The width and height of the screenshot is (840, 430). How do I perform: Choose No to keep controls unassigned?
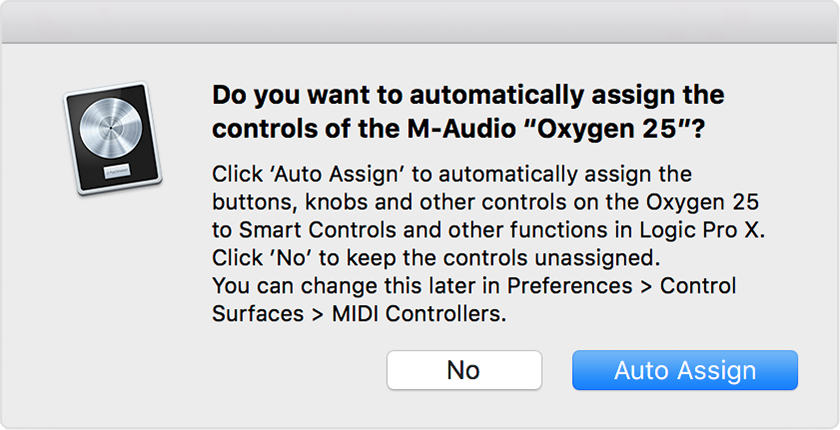[x=464, y=370]
